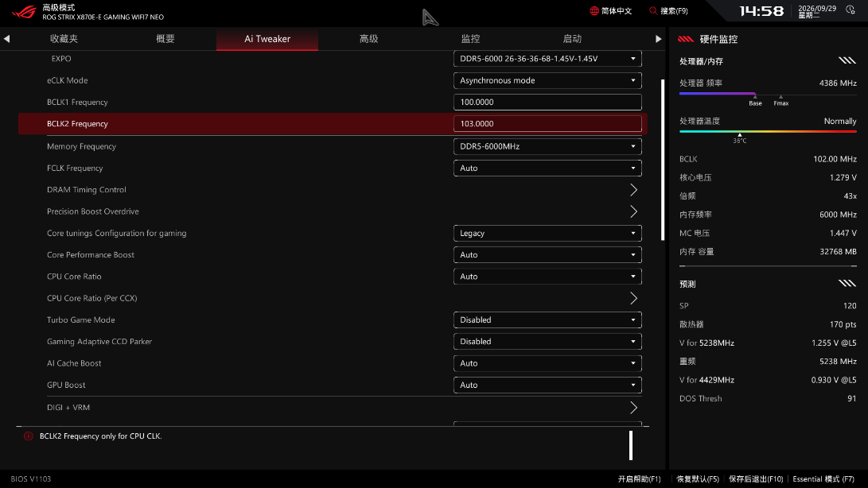The height and width of the screenshot is (488, 868).
Task: Click the description panel scrollbar
Action: pos(631,445)
